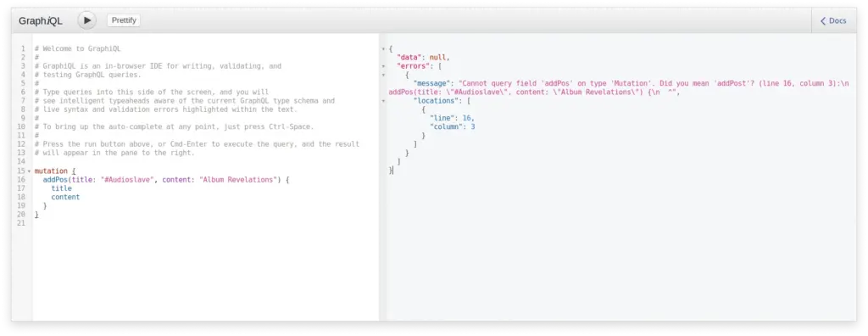The width and height of the screenshot is (868, 336).
Task: Fold the error object under "errors"
Action: click(383, 75)
